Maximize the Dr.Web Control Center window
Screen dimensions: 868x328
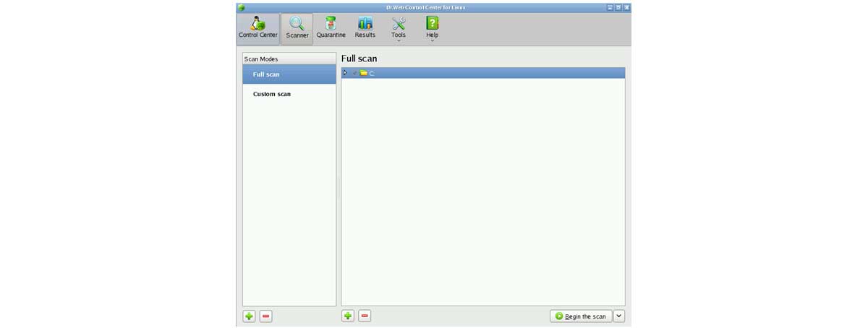coord(618,7)
